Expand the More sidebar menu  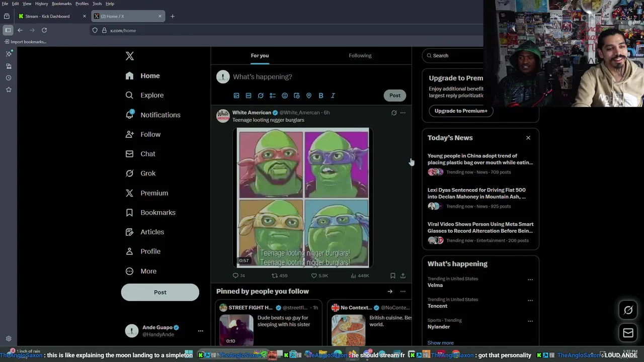tap(141, 271)
